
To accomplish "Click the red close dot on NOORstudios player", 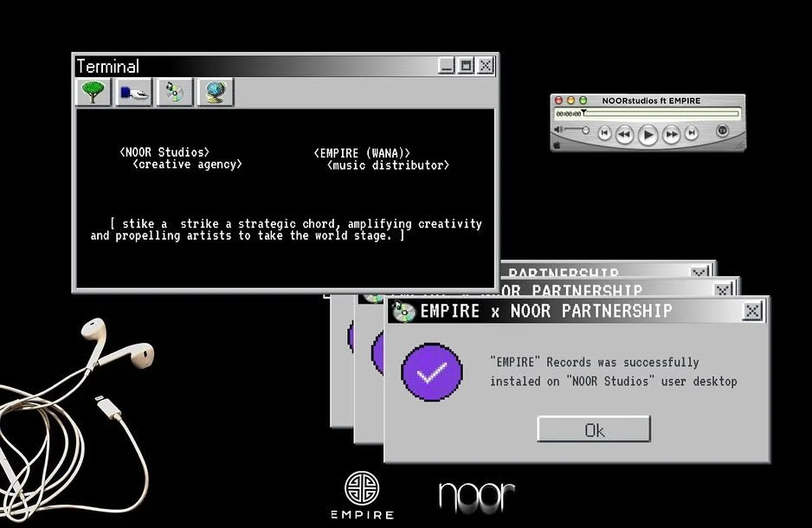I will click(x=558, y=100).
